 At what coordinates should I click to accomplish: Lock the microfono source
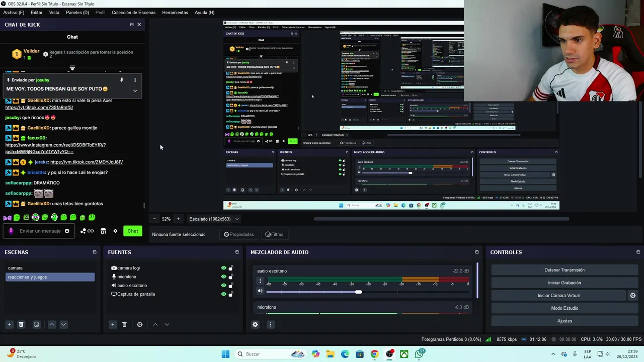231,277
